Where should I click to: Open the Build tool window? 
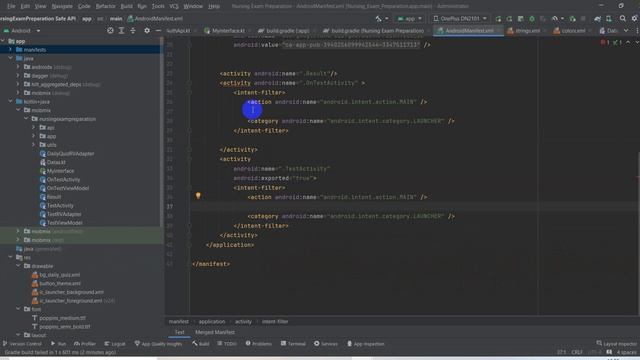[x=201, y=344]
